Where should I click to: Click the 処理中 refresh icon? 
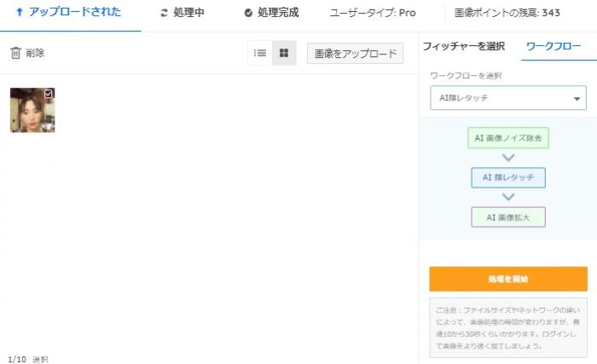pos(164,13)
